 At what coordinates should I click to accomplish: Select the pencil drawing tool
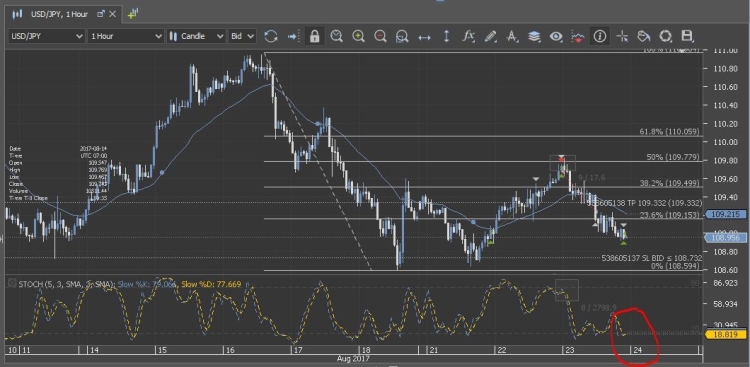pos(490,36)
